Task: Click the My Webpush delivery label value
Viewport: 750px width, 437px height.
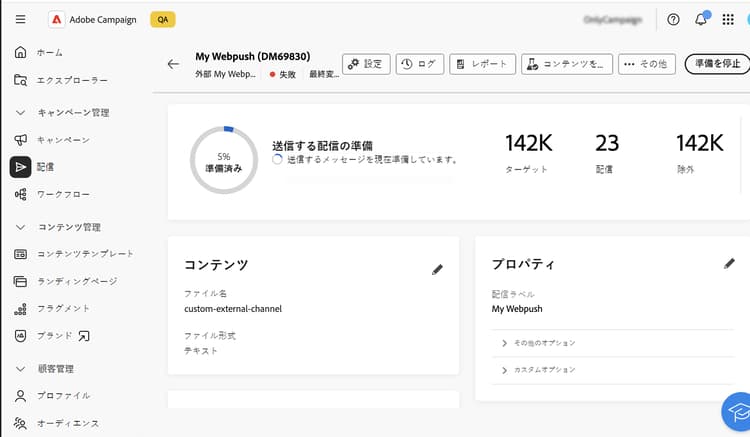Action: pyautogui.click(x=517, y=309)
